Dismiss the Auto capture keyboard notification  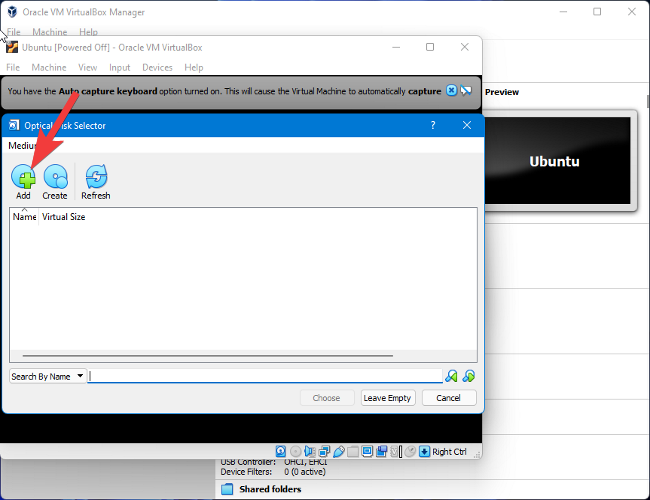451,90
